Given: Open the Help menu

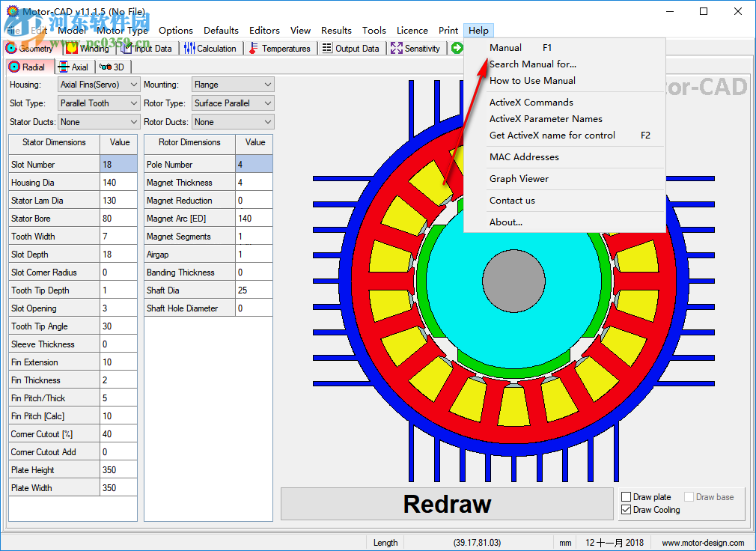Looking at the screenshot, I should point(478,30).
